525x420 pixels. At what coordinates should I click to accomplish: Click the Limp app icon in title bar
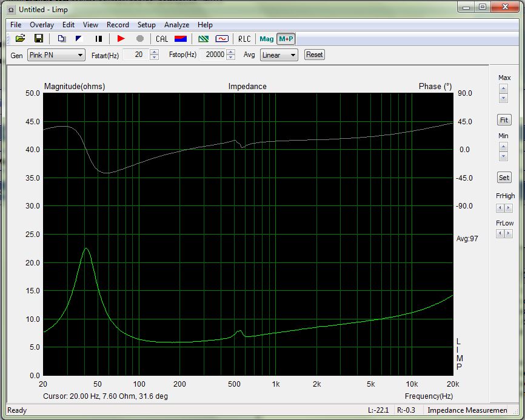11,10
